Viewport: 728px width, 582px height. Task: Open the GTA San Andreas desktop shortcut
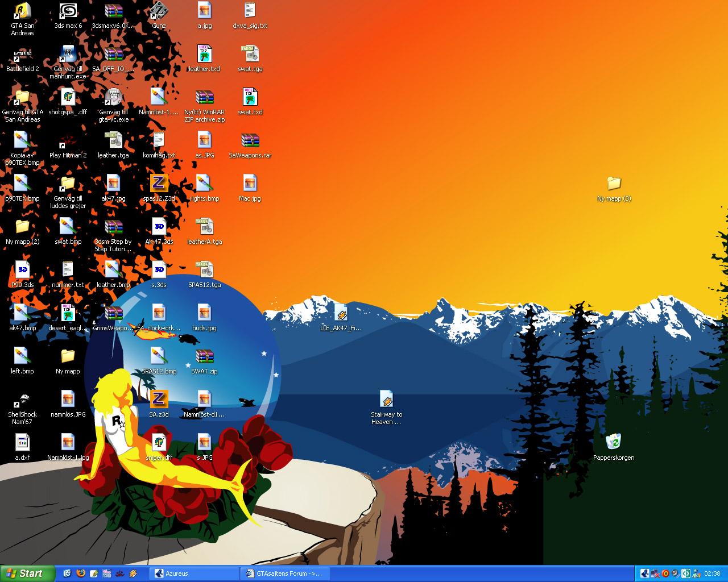click(22, 18)
